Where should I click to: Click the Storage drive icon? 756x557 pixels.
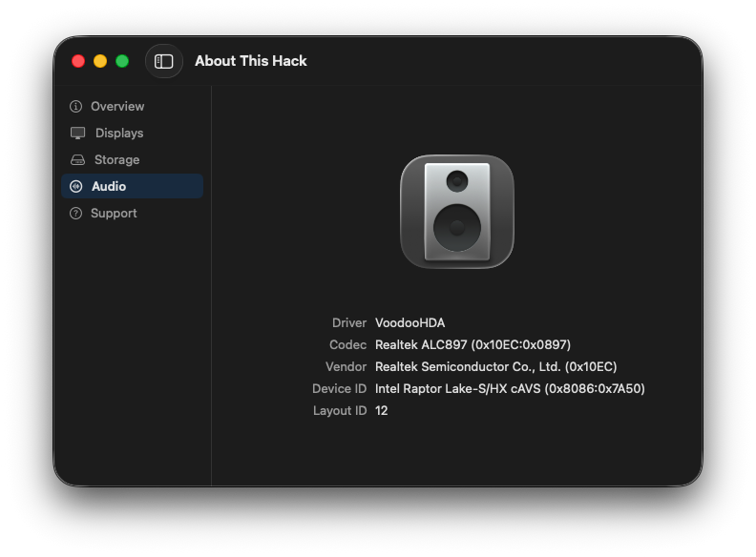pyautogui.click(x=77, y=159)
